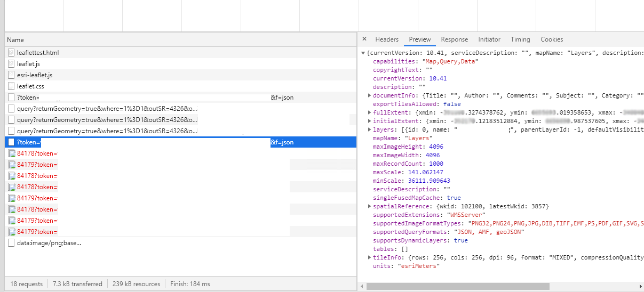Expand the layers array
The width and height of the screenshot is (644, 292).
pos(370,129)
